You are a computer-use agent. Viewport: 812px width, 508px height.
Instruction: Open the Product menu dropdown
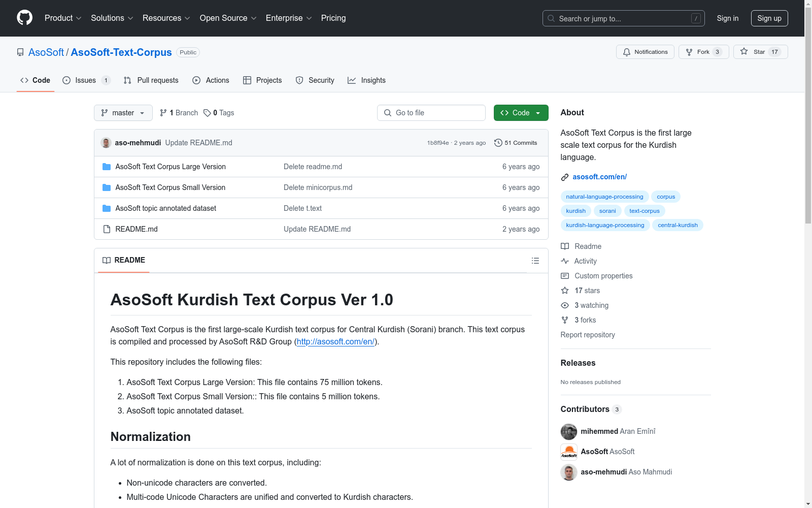click(x=63, y=18)
